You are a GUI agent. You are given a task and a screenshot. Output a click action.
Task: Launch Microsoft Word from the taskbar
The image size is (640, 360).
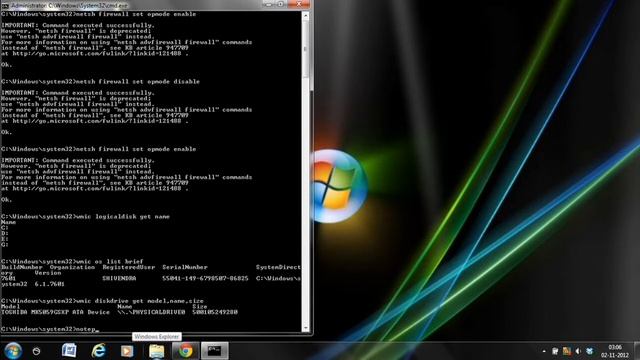pyautogui.click(x=69, y=351)
